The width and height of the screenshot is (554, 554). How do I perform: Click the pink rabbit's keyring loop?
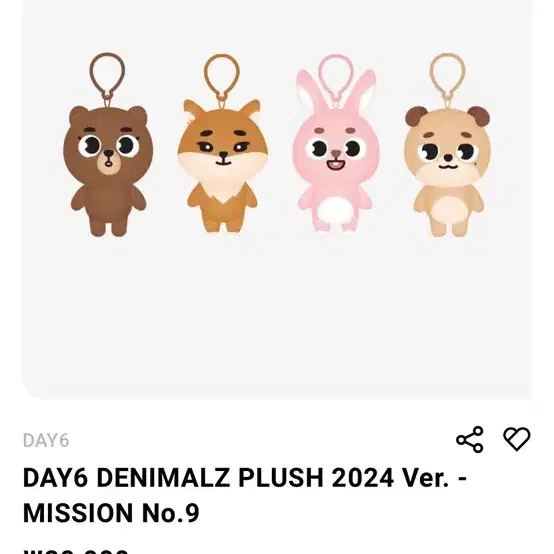click(336, 80)
